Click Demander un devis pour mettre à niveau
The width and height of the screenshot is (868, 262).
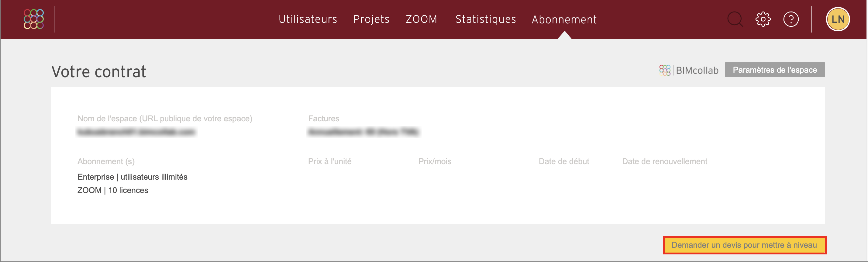[x=744, y=245]
